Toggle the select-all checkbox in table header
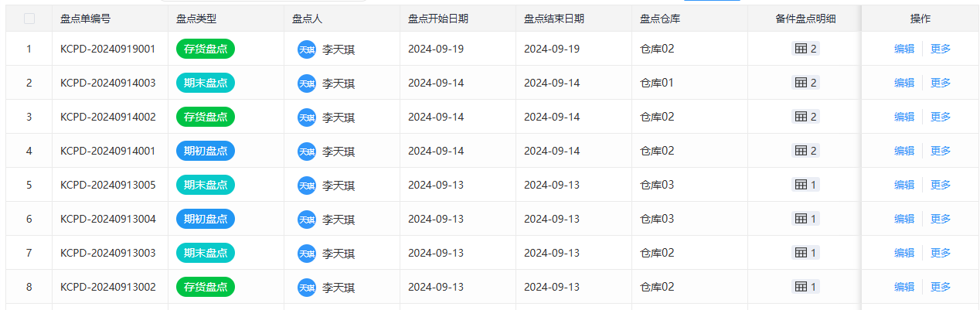 coord(29,19)
